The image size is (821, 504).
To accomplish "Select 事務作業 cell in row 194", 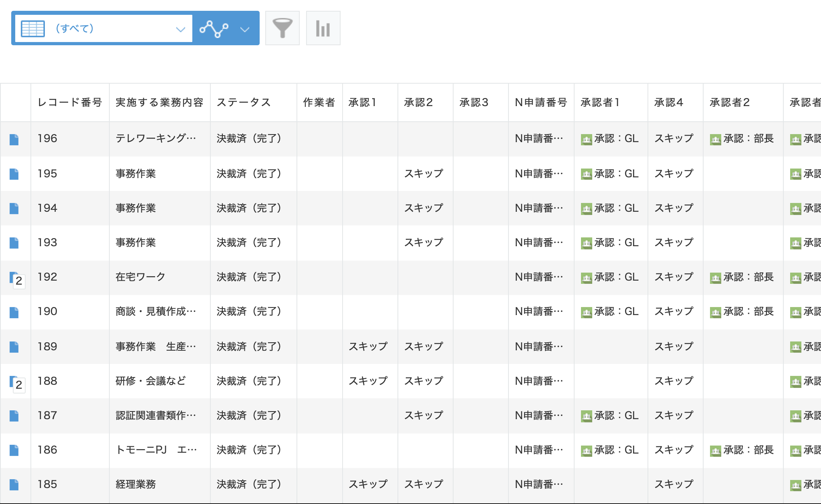I will 160,208.
